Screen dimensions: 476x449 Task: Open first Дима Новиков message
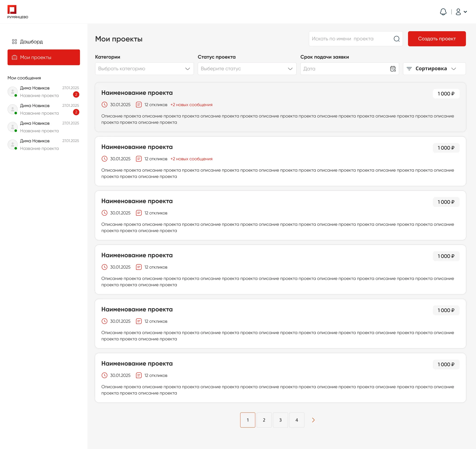tap(44, 92)
